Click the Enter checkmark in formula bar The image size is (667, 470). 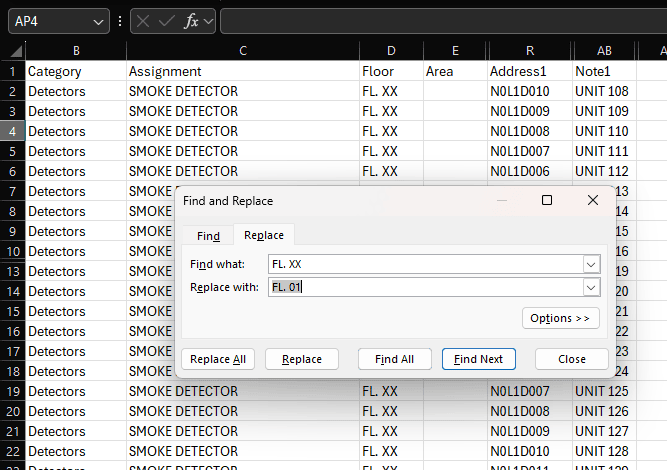(167, 21)
